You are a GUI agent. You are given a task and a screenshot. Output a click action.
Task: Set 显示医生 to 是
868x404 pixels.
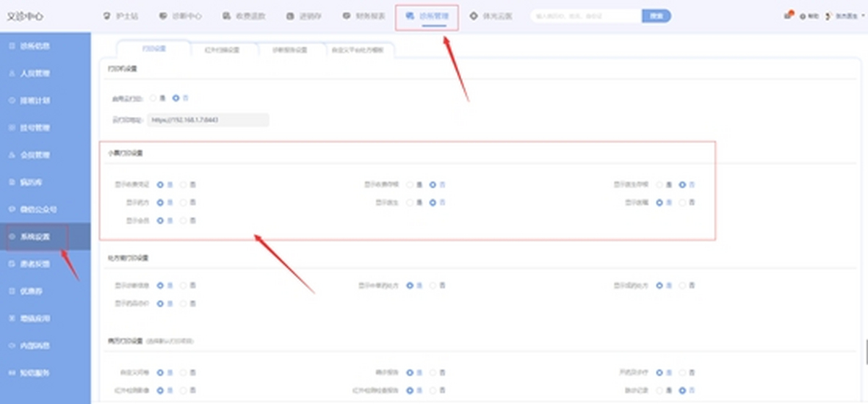410,202
